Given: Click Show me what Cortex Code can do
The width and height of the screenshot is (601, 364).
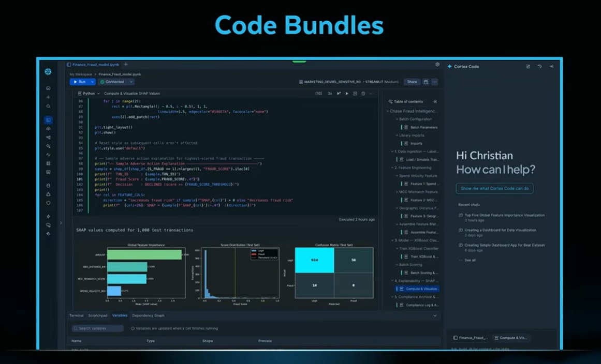Looking at the screenshot, I should (494, 188).
